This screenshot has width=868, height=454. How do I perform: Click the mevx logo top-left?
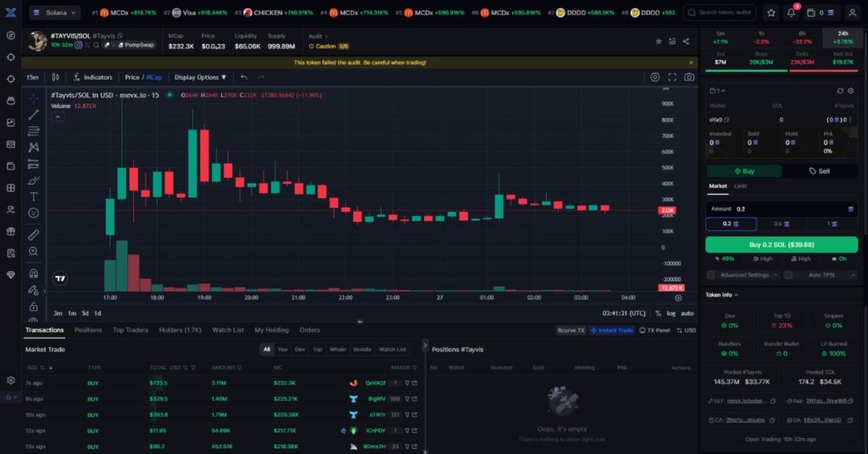[x=10, y=12]
